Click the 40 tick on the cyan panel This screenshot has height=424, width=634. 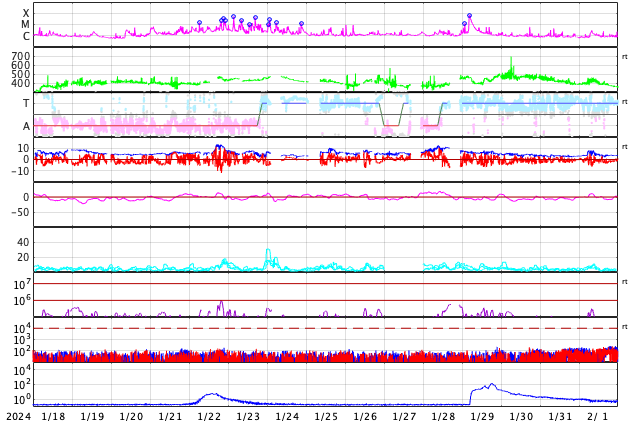pos(23,242)
